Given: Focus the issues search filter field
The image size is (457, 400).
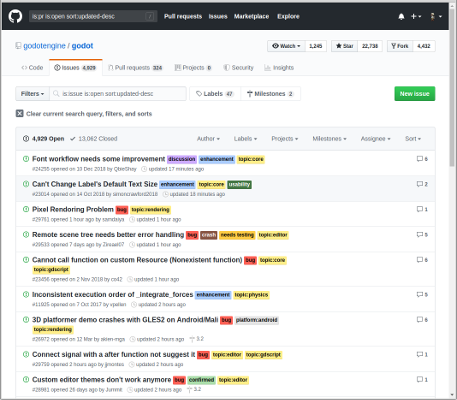Looking at the screenshot, I should pos(118,94).
